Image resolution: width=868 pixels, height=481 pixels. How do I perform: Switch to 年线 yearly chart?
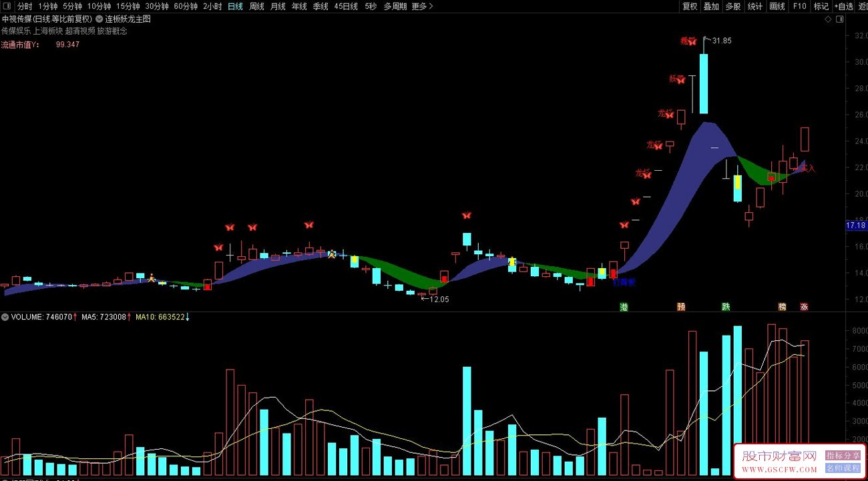[x=299, y=6]
